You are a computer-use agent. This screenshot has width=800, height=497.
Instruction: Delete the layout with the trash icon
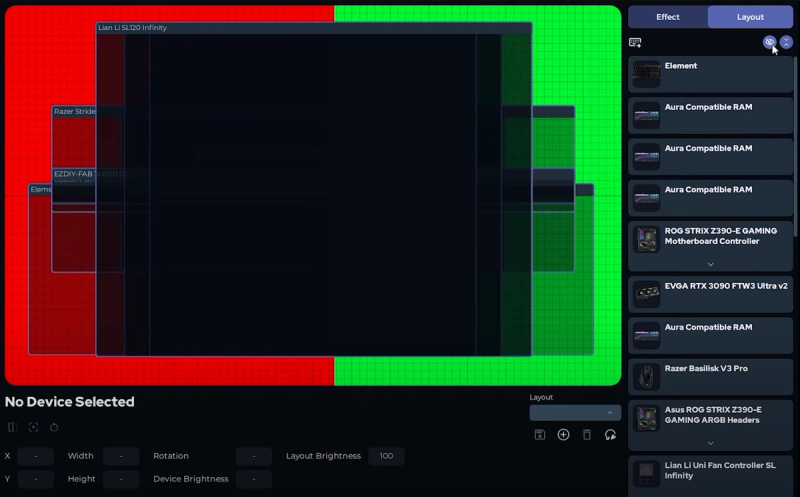pos(587,435)
